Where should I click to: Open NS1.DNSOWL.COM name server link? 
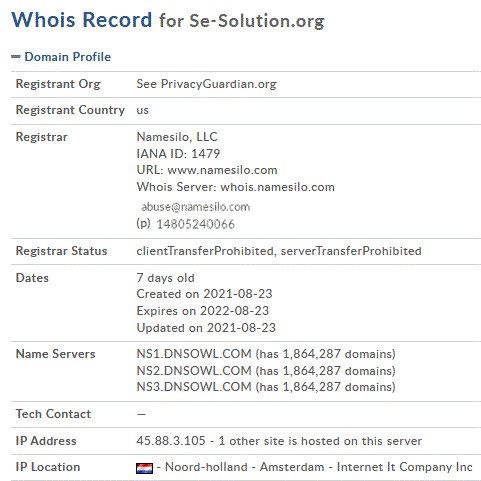point(194,354)
